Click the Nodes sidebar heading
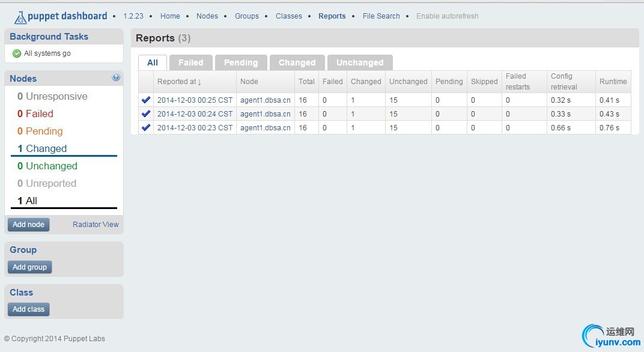This screenshot has height=352, width=644. coord(23,79)
